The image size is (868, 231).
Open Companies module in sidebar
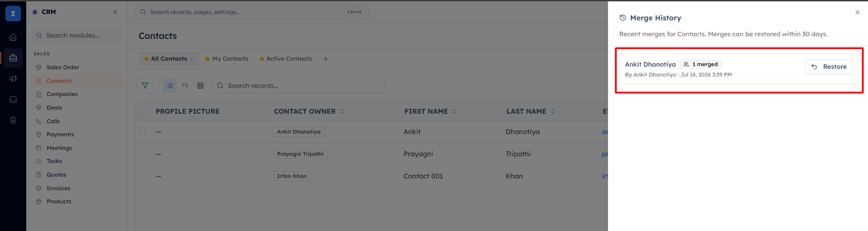pos(62,94)
